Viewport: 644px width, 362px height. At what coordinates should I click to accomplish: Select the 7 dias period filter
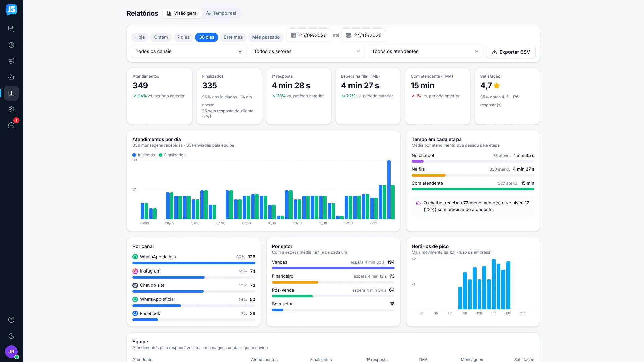point(183,37)
